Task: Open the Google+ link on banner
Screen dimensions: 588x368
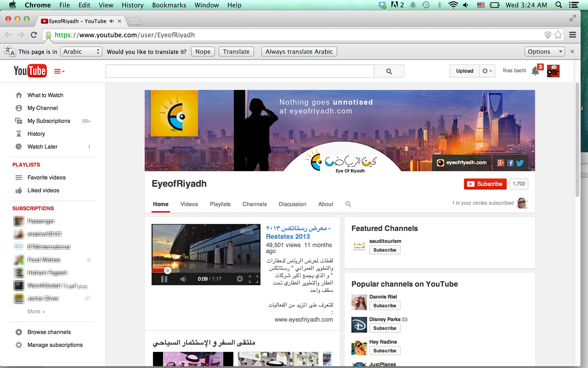Action: (501, 163)
